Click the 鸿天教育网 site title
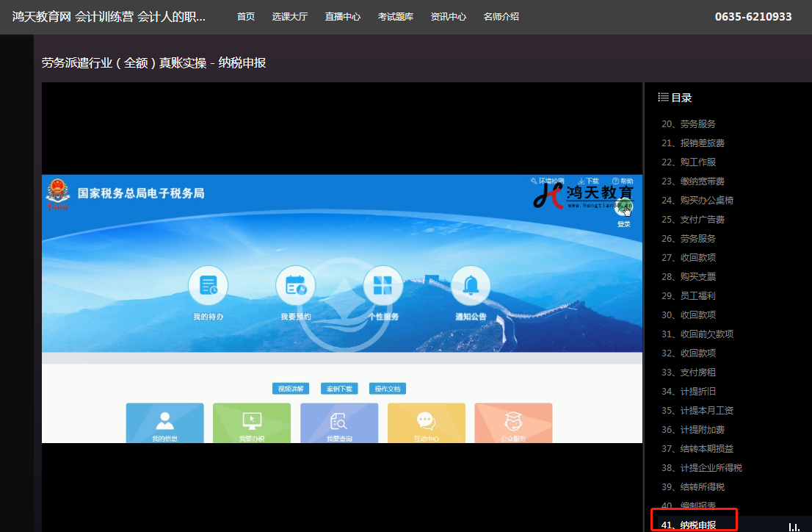This screenshot has height=532, width=812. click(x=109, y=17)
